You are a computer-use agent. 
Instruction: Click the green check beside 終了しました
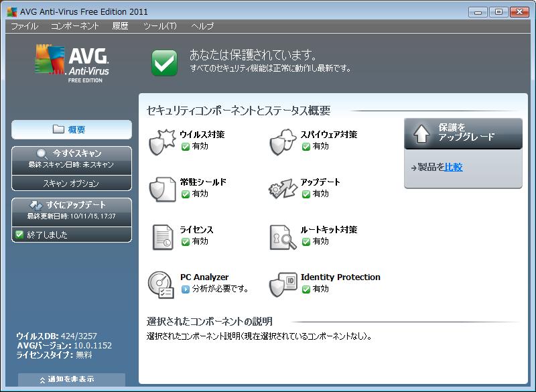19,235
